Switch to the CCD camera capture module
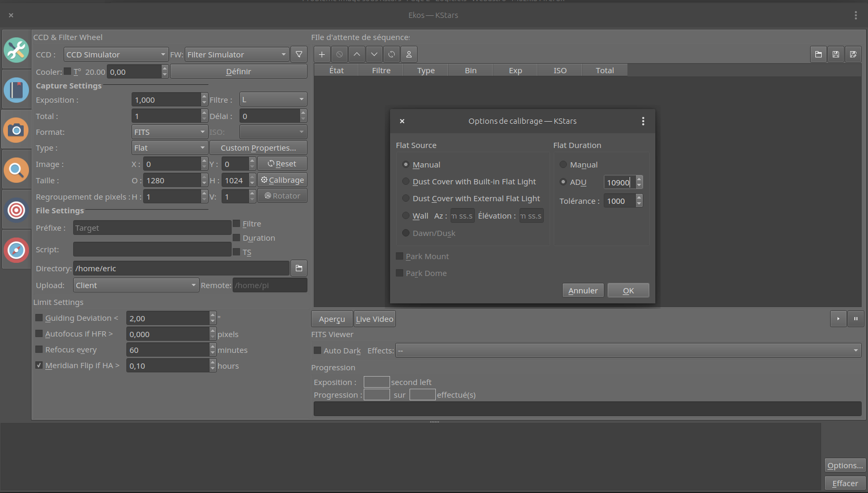This screenshot has width=868, height=493. [16, 130]
